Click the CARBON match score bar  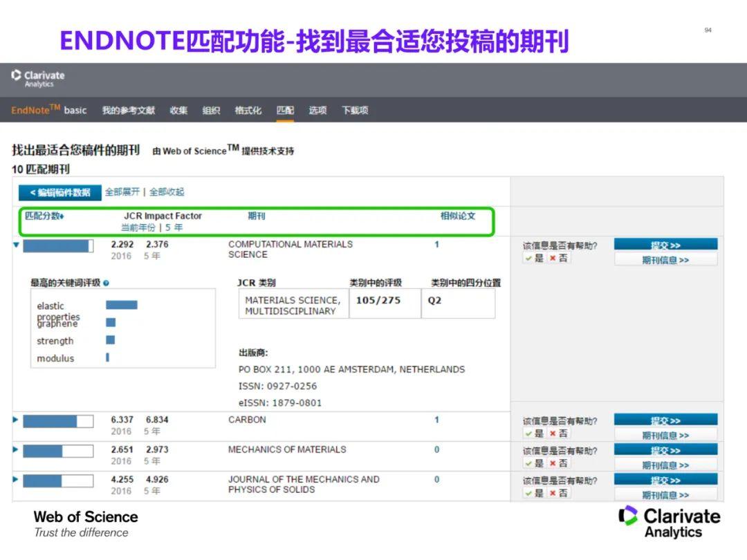pos(57,420)
